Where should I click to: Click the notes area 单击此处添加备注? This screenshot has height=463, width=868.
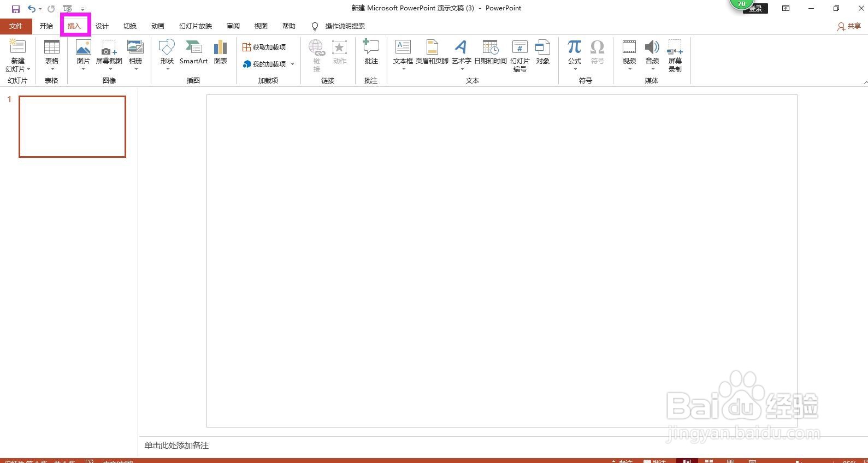176,446
